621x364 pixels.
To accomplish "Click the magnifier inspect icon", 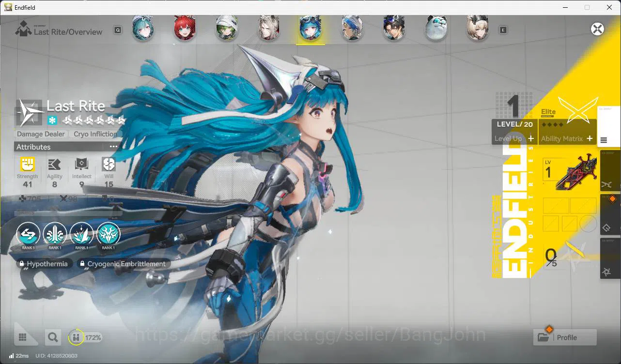I will [x=53, y=337].
